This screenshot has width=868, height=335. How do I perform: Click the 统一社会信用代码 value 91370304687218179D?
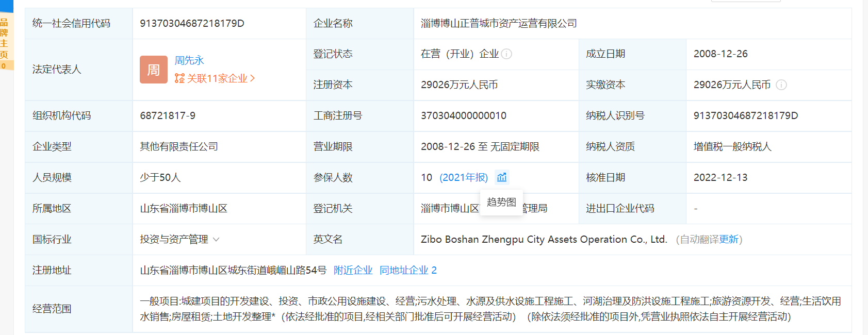point(192,23)
